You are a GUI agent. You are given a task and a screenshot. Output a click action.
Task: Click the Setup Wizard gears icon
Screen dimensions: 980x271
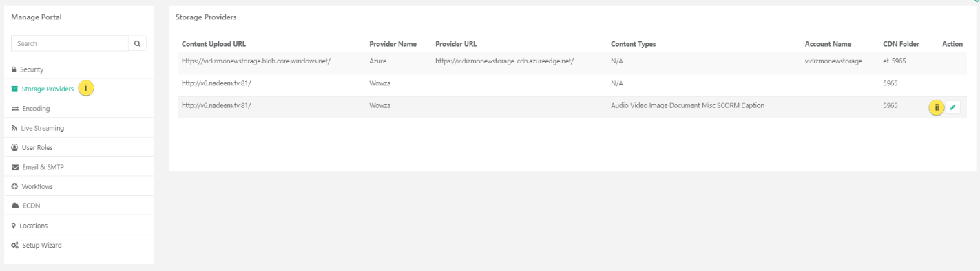(14, 245)
